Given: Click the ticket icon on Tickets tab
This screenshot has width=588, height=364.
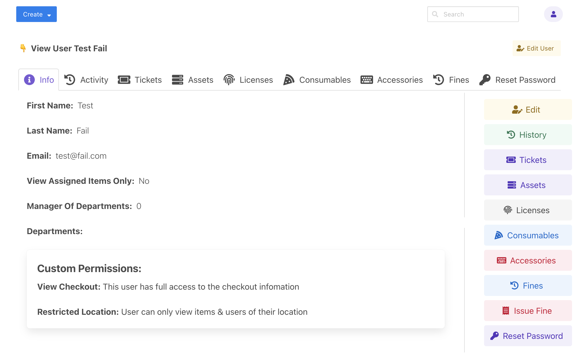Looking at the screenshot, I should pos(124,80).
